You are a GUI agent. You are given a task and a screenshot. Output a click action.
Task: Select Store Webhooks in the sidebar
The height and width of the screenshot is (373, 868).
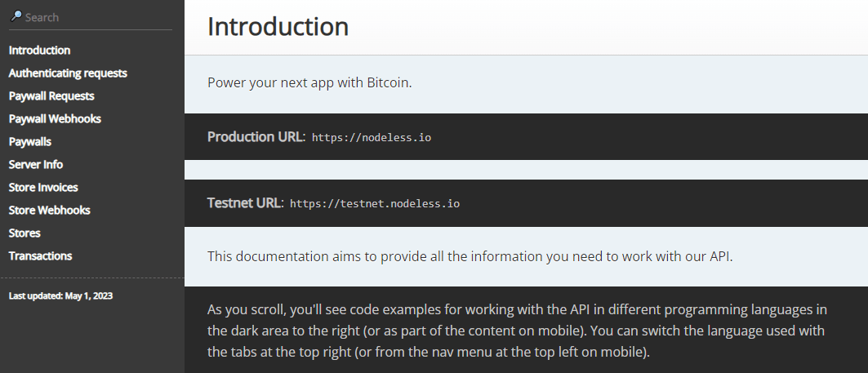(49, 211)
